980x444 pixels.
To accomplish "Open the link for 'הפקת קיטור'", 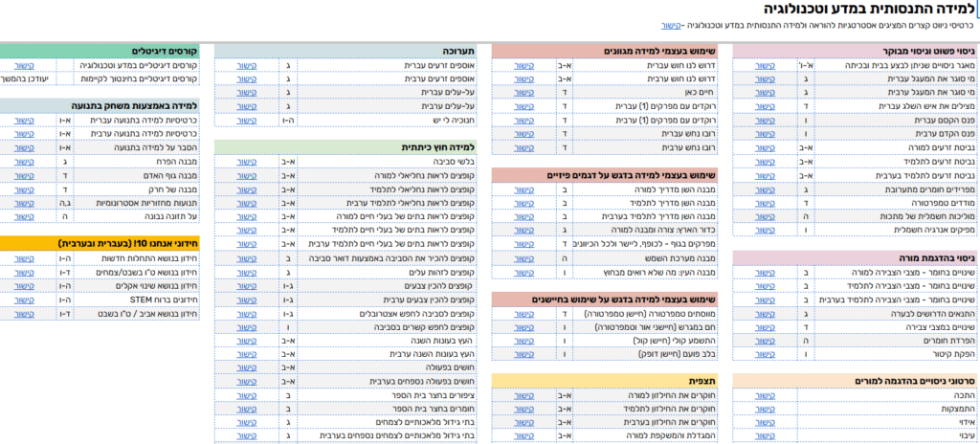I will 765,354.
